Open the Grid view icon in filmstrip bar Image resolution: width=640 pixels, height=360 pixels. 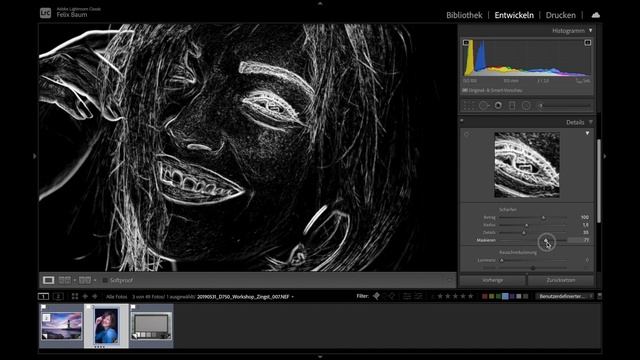tap(75, 296)
